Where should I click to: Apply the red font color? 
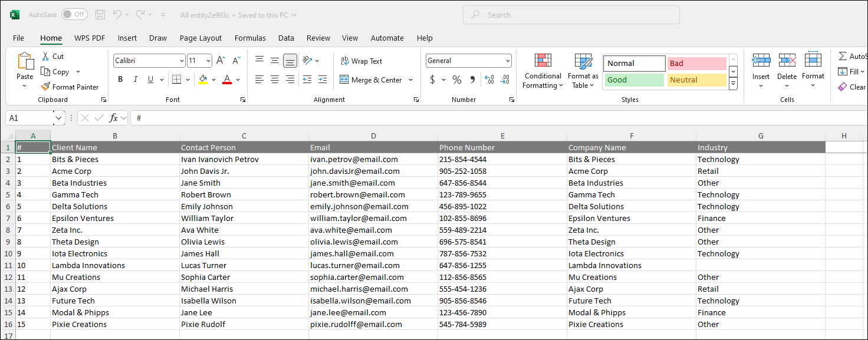coord(227,80)
